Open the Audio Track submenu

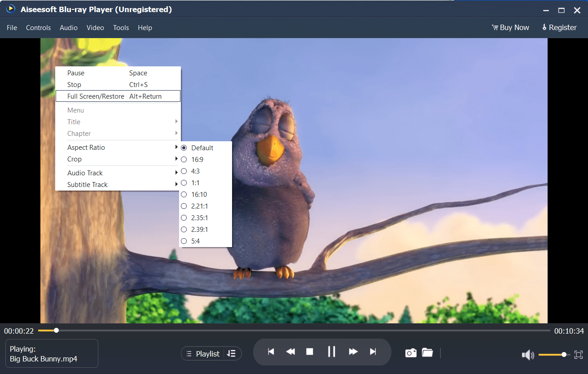tap(118, 173)
